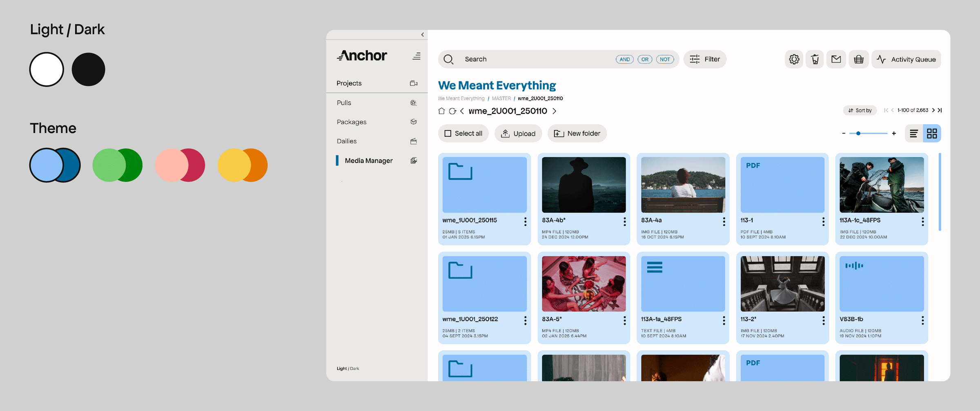
Task: Switch to list view
Action: (914, 133)
